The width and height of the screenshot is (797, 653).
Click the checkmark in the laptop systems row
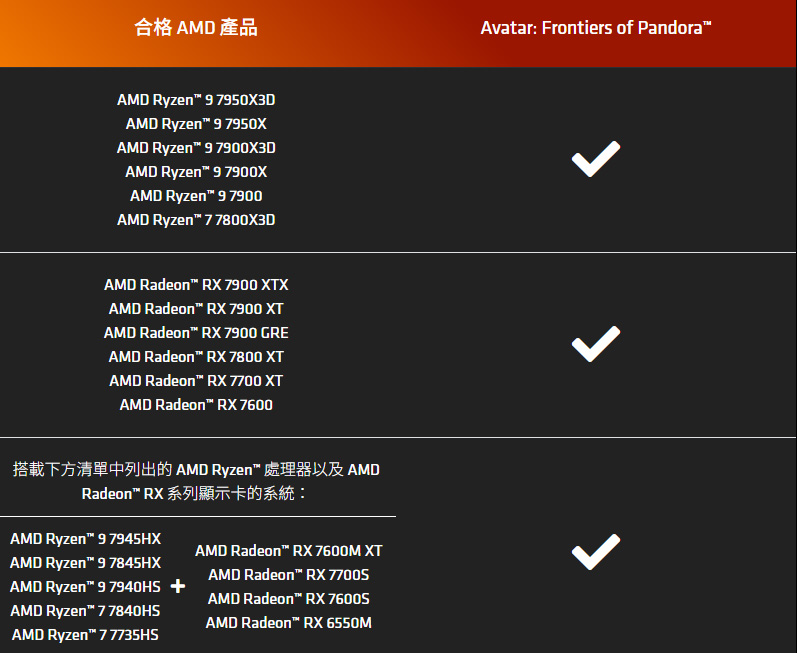tap(596, 552)
